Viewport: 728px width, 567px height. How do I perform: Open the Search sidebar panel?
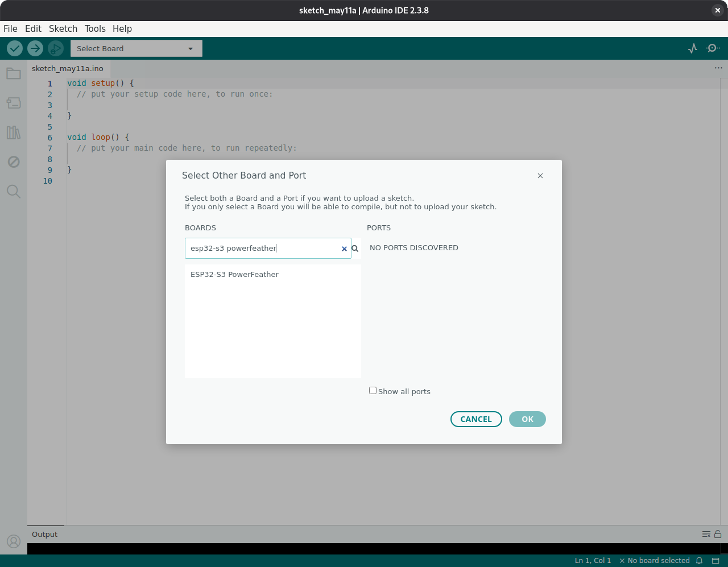pos(14,192)
